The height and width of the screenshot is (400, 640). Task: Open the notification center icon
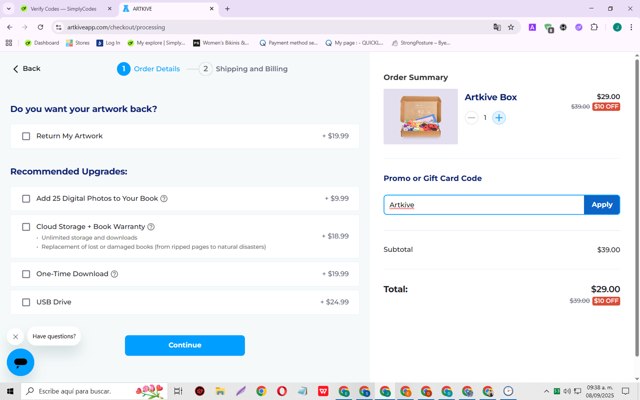[625, 391]
